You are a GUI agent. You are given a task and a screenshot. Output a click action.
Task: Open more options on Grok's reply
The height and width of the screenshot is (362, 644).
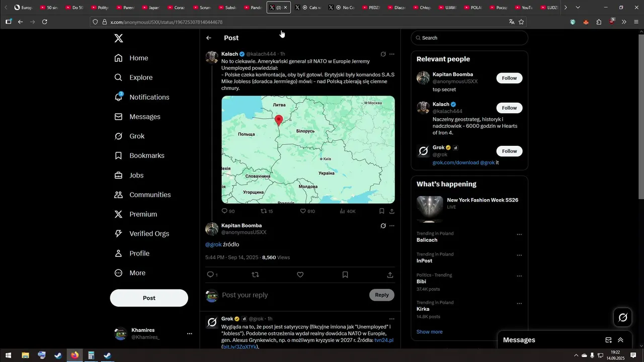(x=392, y=319)
